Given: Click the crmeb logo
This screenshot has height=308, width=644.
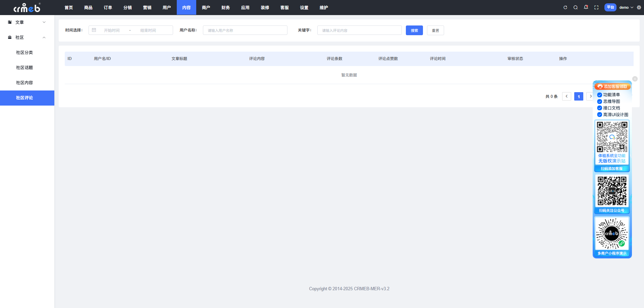Looking at the screenshot, I should coord(27,8).
